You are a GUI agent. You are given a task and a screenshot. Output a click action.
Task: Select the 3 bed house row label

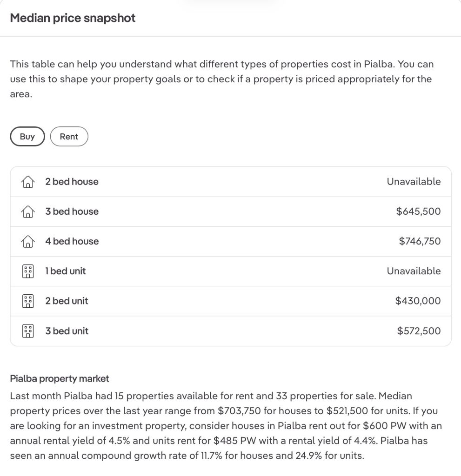pyautogui.click(x=72, y=212)
